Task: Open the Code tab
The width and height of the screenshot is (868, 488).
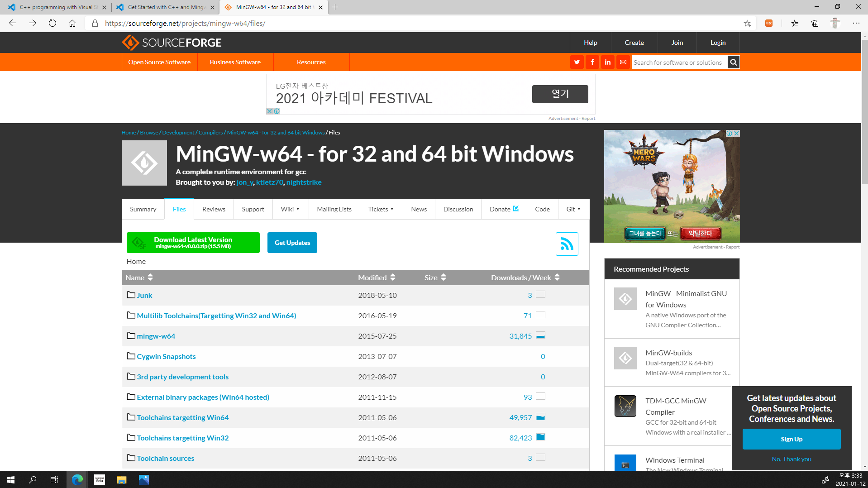Action: click(542, 209)
